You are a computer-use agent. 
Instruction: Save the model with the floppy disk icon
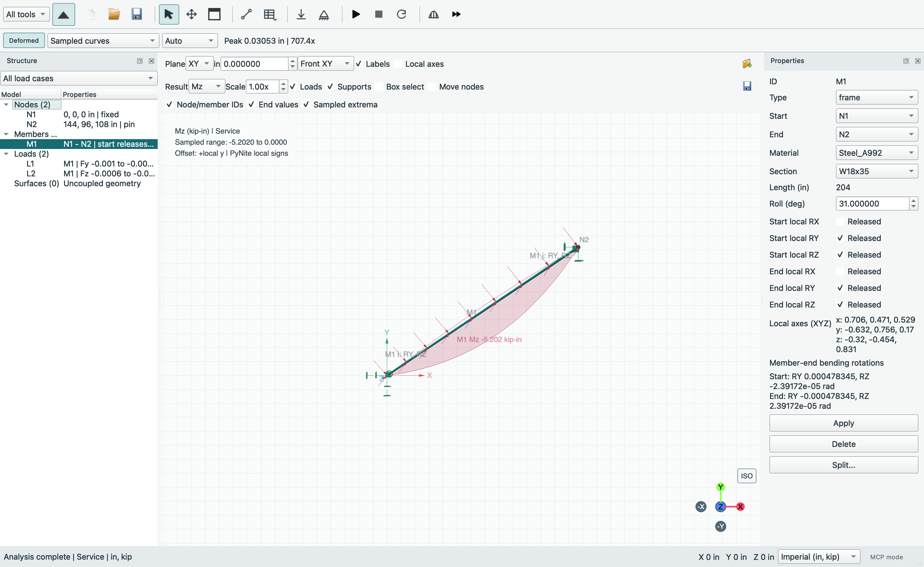(136, 15)
